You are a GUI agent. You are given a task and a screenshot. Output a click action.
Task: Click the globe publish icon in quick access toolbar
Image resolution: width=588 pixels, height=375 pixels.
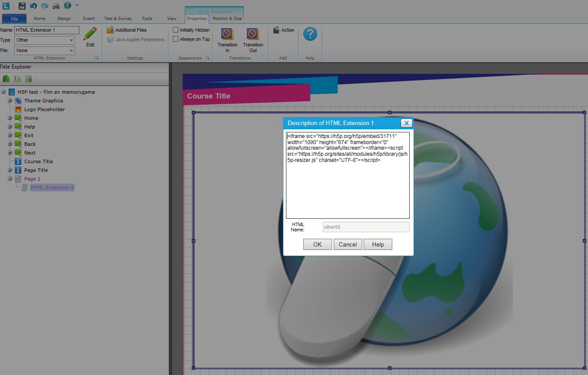(x=67, y=6)
